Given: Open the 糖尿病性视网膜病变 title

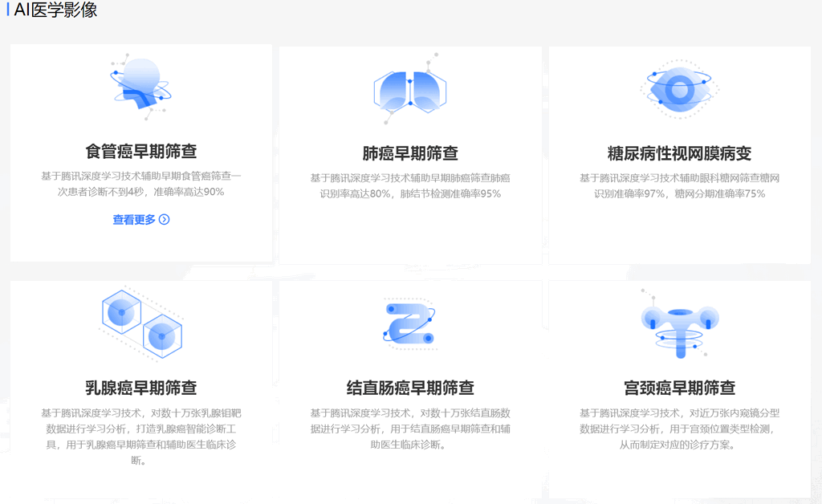Looking at the screenshot, I should [x=679, y=153].
